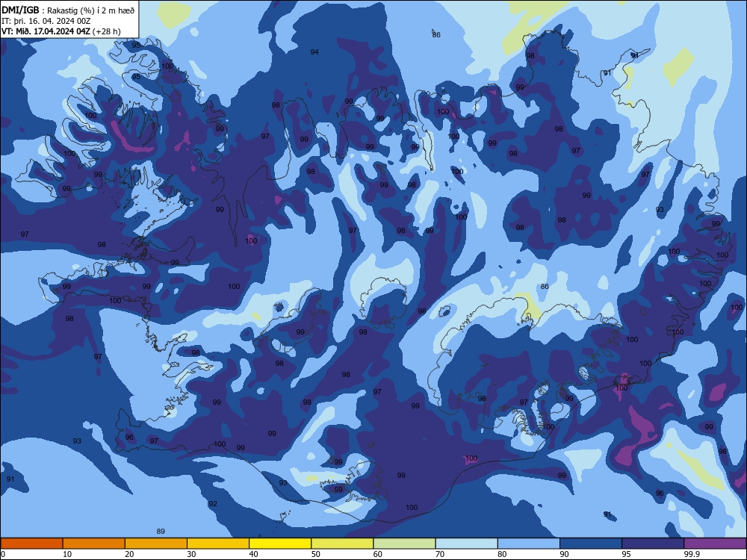Click the valid time line 'VT: Mið. 17.04.2024 04Z (+28 h)'
Image resolution: width=747 pixels, height=560 pixels.
(x=61, y=31)
